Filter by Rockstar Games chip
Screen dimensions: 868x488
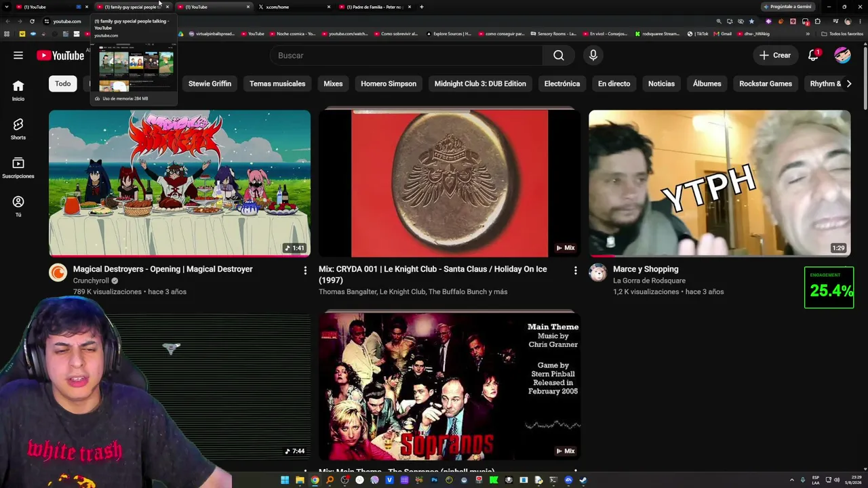click(x=766, y=83)
